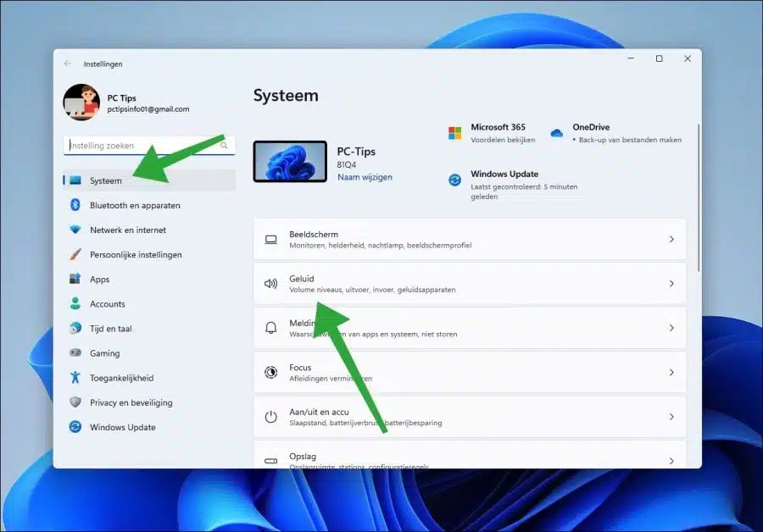This screenshot has height=532, width=763.
Task: Expand Beeldscherm with its chevron
Action: pyautogui.click(x=671, y=239)
